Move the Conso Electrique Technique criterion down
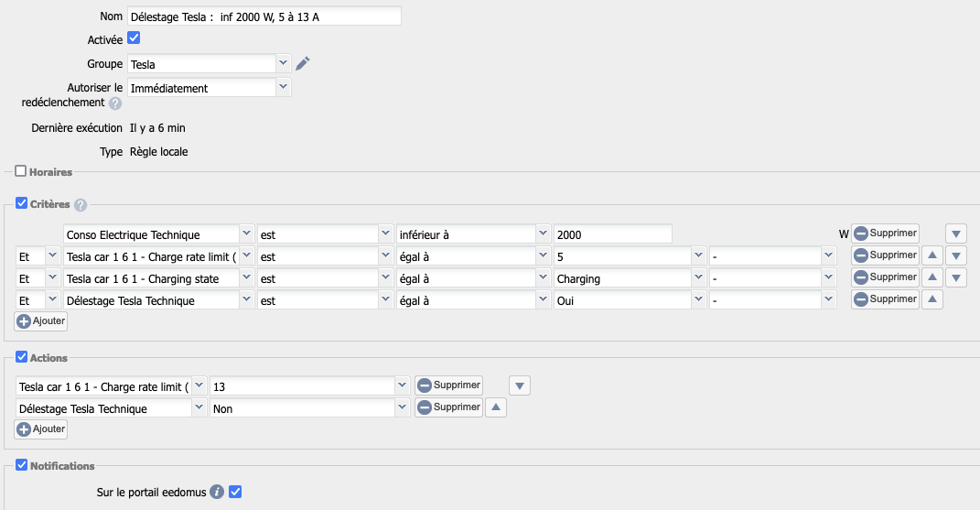This screenshot has width=980, height=510. click(x=956, y=233)
